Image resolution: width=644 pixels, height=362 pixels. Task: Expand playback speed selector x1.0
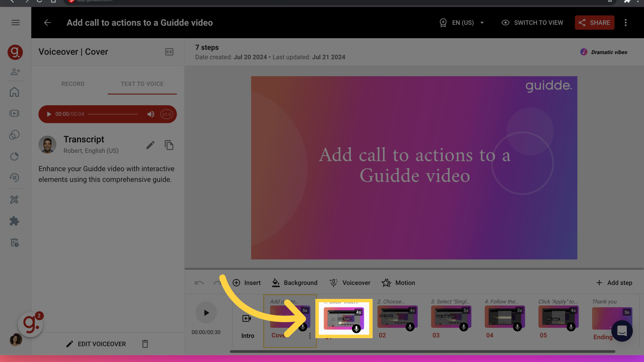[x=167, y=114]
